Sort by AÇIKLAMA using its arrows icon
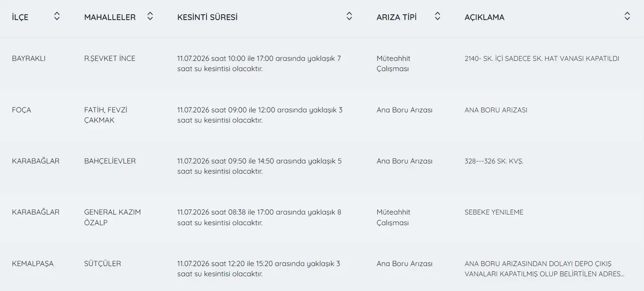Screen dimensions: 644x291 click(627, 16)
